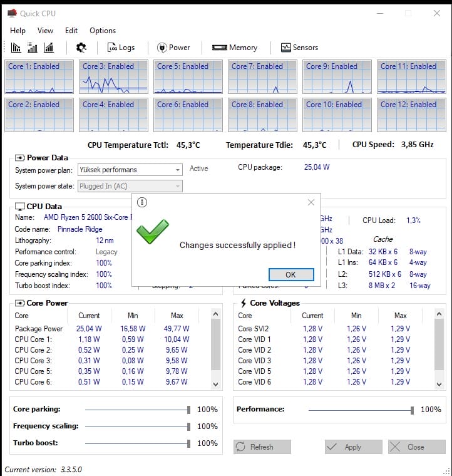Viewport: 452px width, 476px height.
Task: Open the View menu
Action: 45,30
